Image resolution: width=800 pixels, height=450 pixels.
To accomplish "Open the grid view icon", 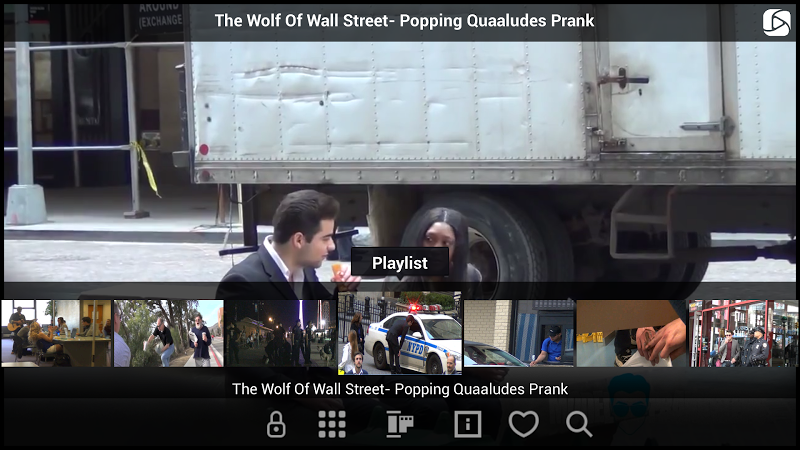I will [332, 424].
